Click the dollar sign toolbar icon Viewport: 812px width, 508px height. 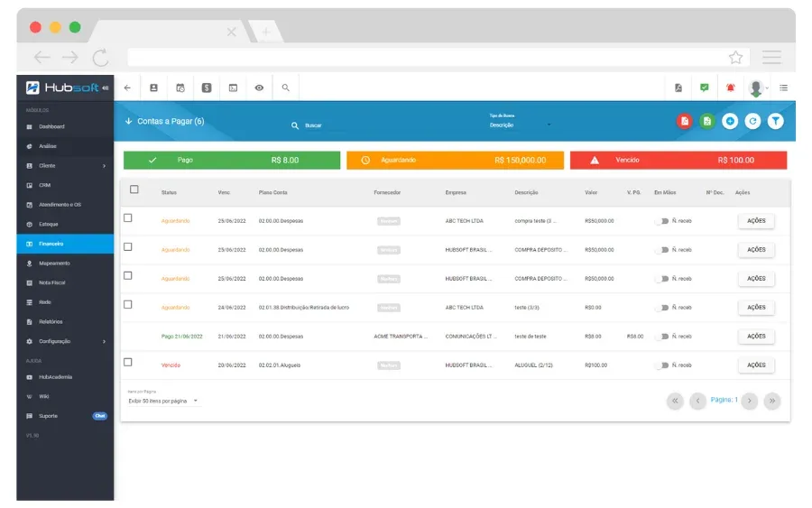(207, 88)
